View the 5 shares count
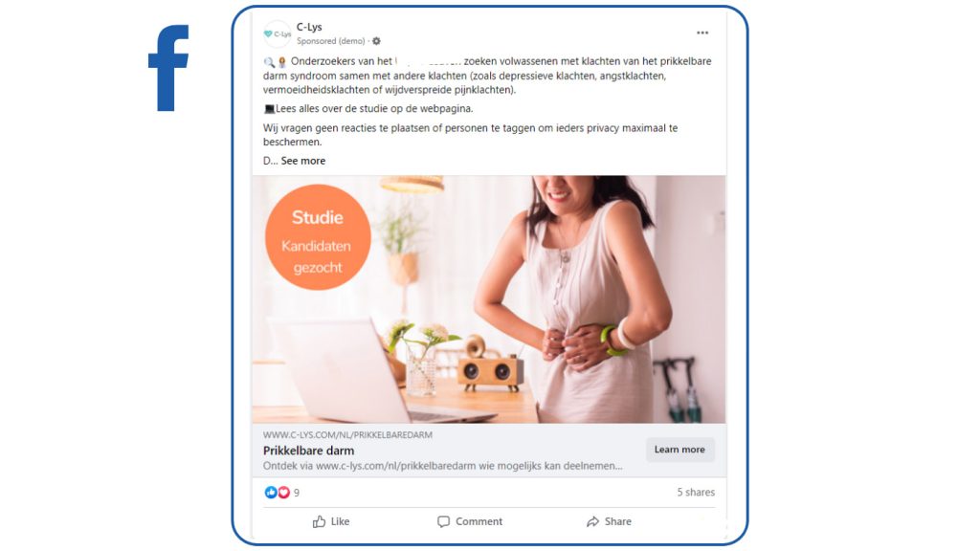Viewport: 980px width, 551px height. (696, 493)
